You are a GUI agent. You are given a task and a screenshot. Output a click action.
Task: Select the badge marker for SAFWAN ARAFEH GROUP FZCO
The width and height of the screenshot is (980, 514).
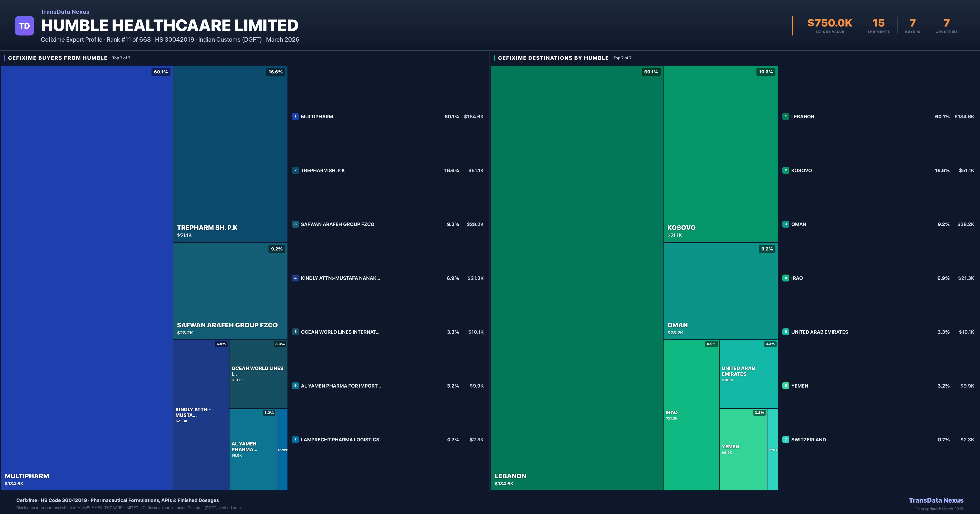(x=296, y=224)
